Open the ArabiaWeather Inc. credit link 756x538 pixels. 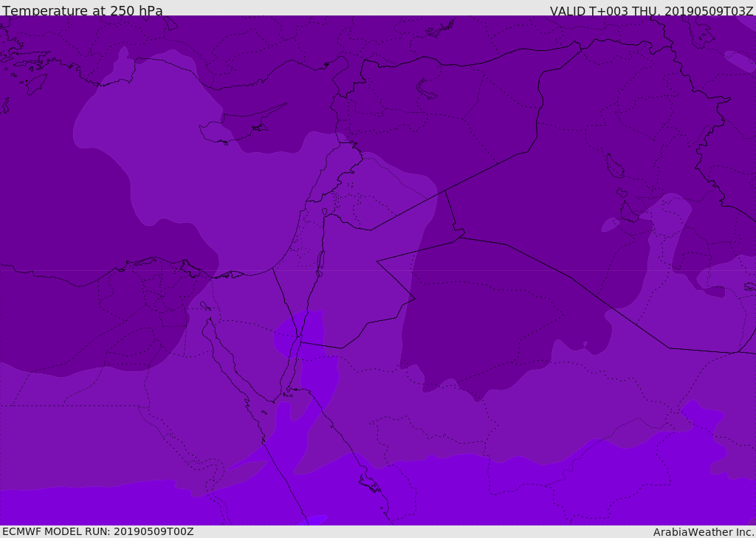pos(704,532)
